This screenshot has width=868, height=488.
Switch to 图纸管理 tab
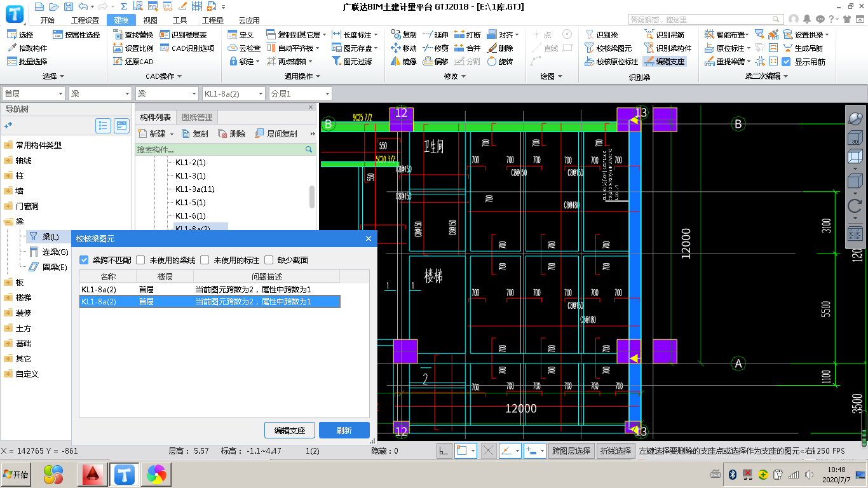click(197, 117)
